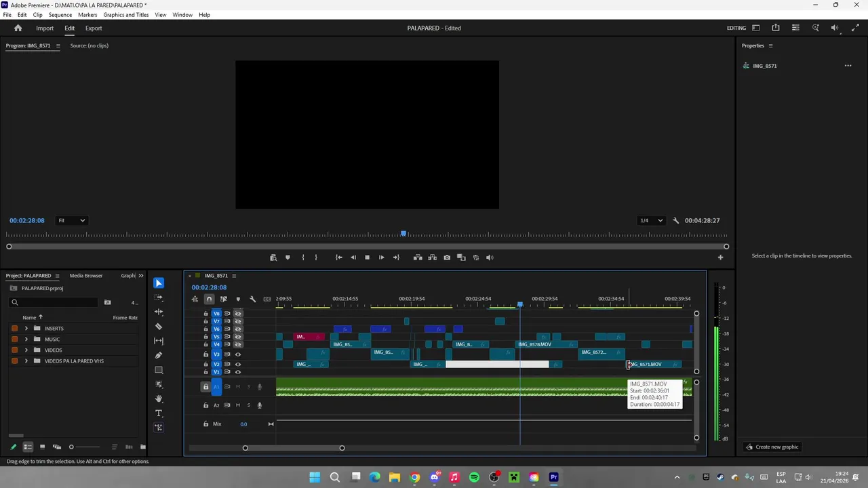Viewport: 868px width, 488px height.
Task: Click Go to In point button
Action: coord(338,258)
